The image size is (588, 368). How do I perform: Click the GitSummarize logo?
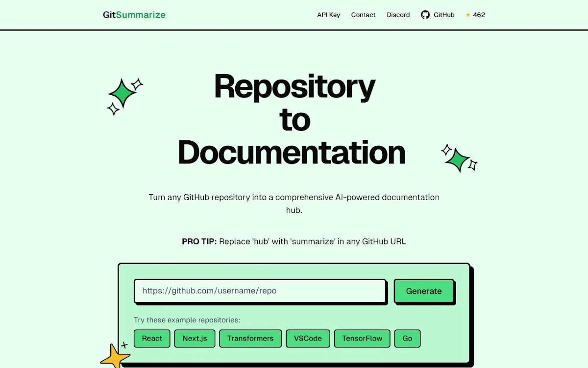(134, 15)
